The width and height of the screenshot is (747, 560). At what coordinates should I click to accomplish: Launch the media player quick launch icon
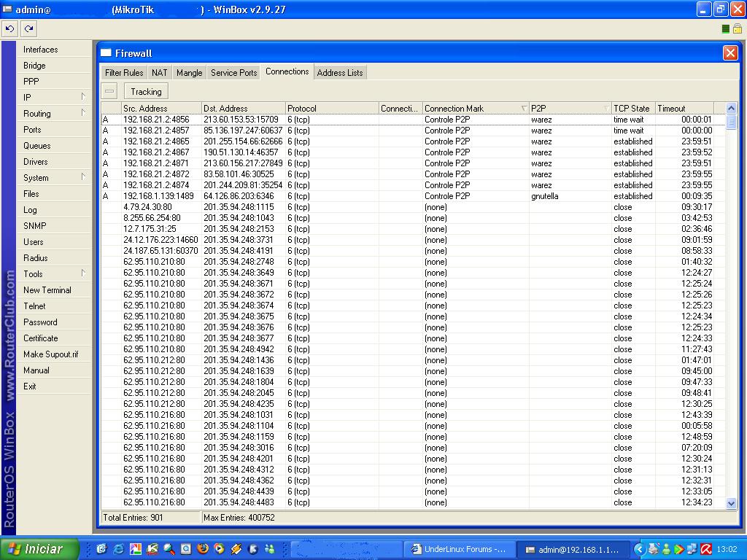[x=219, y=549]
